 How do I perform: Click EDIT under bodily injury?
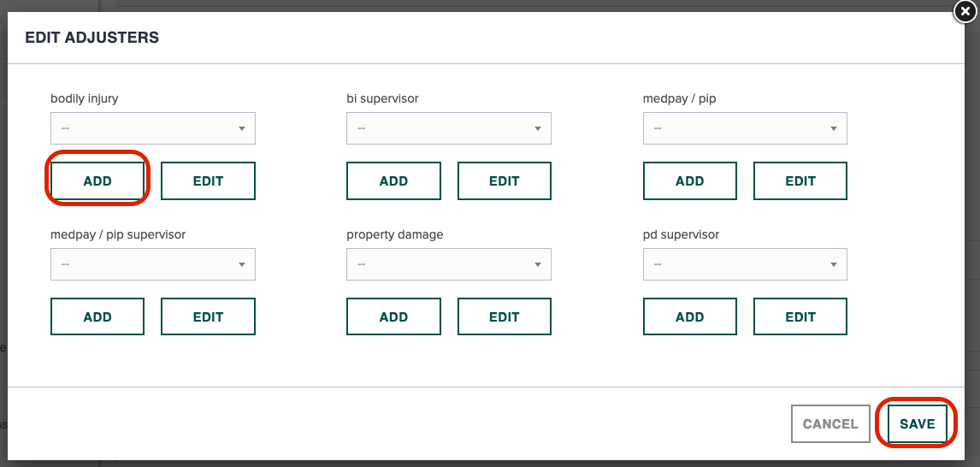pos(208,180)
